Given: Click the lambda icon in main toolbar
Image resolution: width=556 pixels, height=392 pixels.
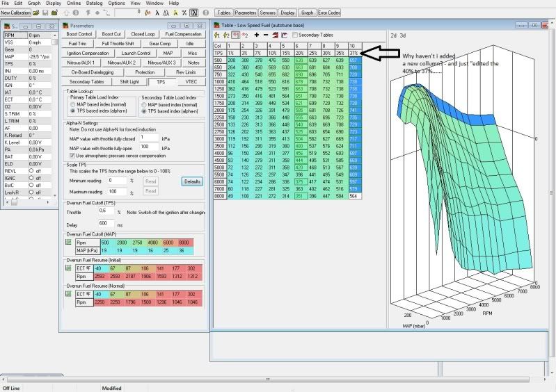Looking at the screenshot, I should (x=157, y=13).
